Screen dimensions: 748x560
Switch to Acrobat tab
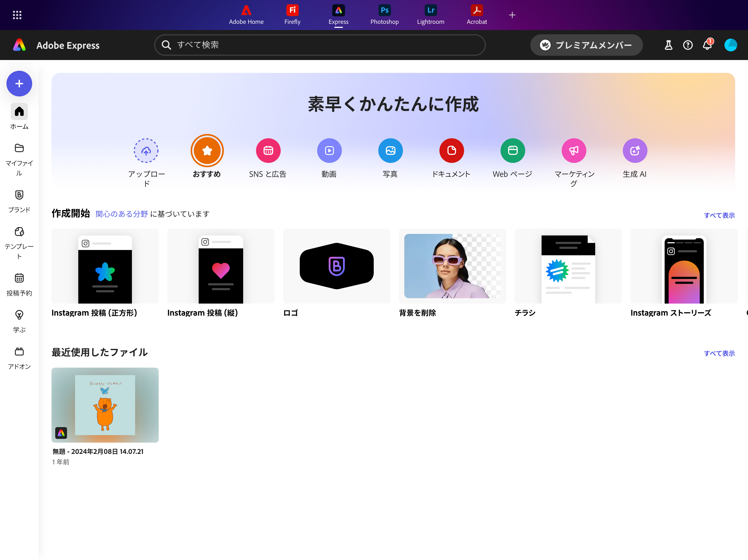pyautogui.click(x=477, y=15)
